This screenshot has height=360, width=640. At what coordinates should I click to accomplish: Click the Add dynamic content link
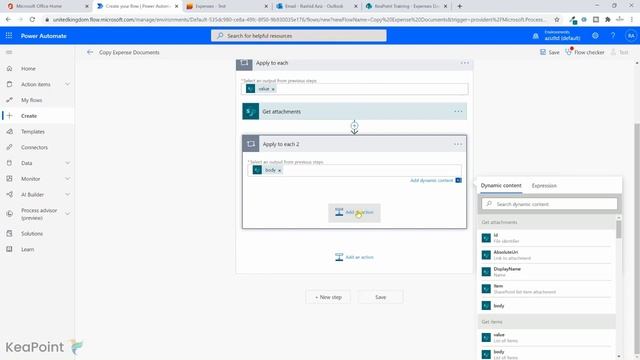431,180
